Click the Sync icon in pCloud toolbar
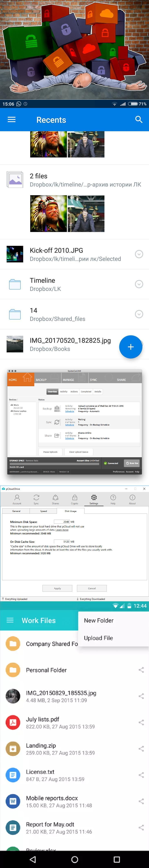Image resolution: width=149 pixels, height=868 pixels. 36,499
